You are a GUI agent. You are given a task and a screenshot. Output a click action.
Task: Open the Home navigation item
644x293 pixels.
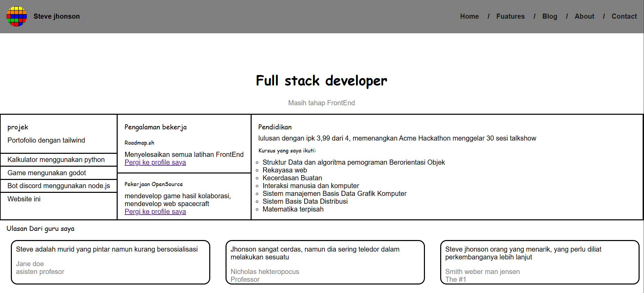click(469, 16)
